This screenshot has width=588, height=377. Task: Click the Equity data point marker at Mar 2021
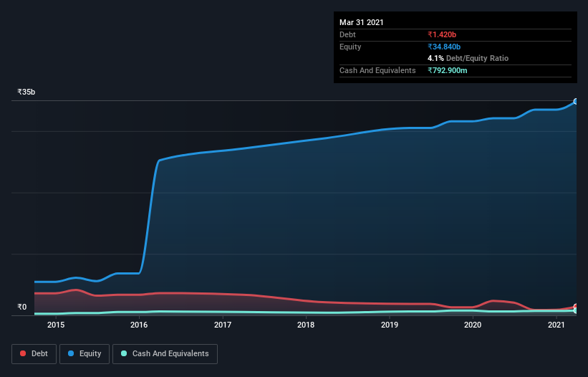(x=576, y=101)
